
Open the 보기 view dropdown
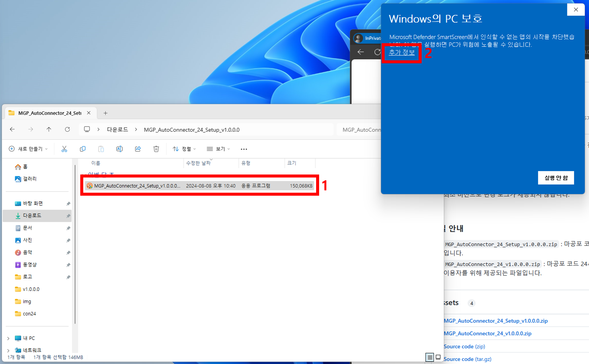[x=218, y=149]
